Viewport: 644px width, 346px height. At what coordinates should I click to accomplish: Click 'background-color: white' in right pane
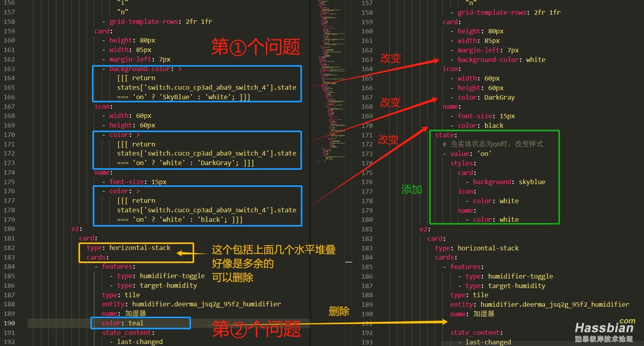tap(501, 60)
